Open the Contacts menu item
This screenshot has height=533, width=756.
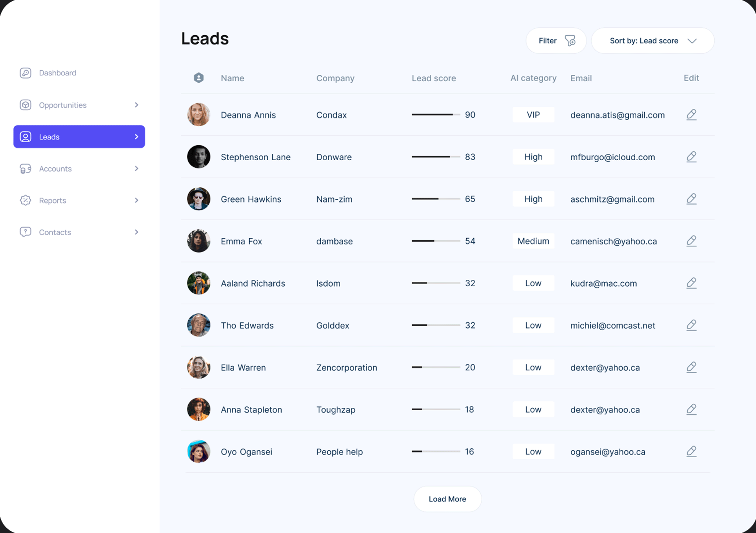(79, 232)
